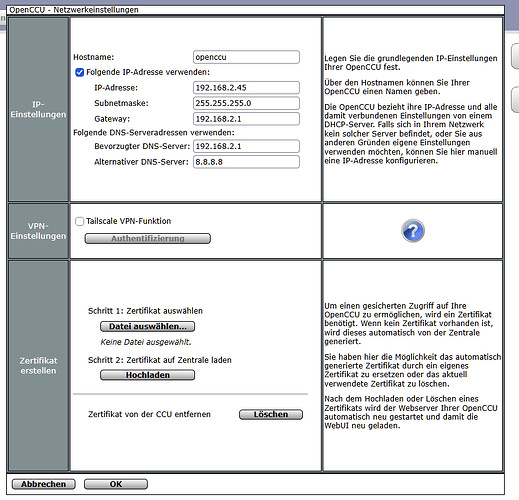Click 'Folgende DNS-Serveradressen verwenden:' label

point(154,133)
